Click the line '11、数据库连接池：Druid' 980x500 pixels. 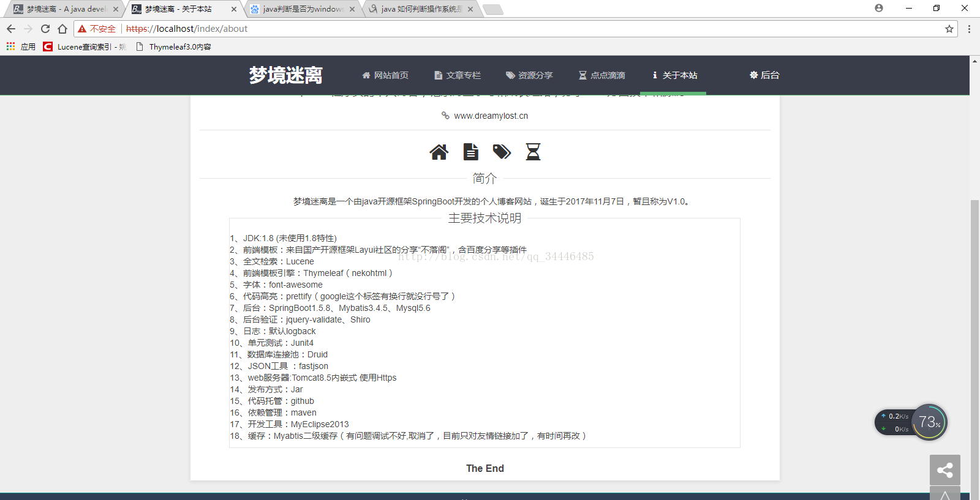[279, 354]
